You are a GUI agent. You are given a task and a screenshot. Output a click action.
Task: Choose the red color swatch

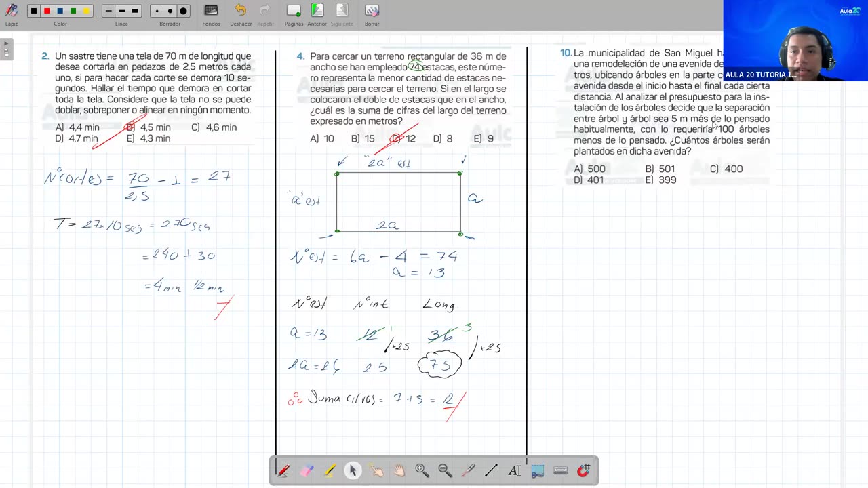click(47, 11)
